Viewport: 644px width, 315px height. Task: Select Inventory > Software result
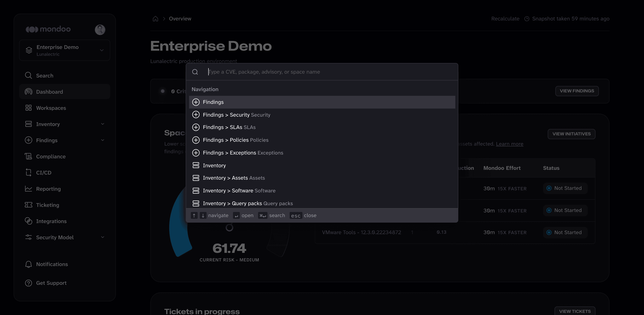click(322, 191)
